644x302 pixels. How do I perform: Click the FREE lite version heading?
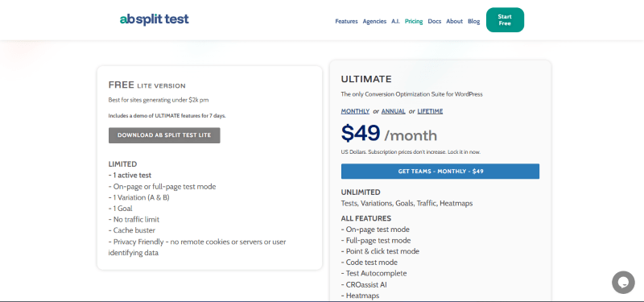pyautogui.click(x=147, y=85)
